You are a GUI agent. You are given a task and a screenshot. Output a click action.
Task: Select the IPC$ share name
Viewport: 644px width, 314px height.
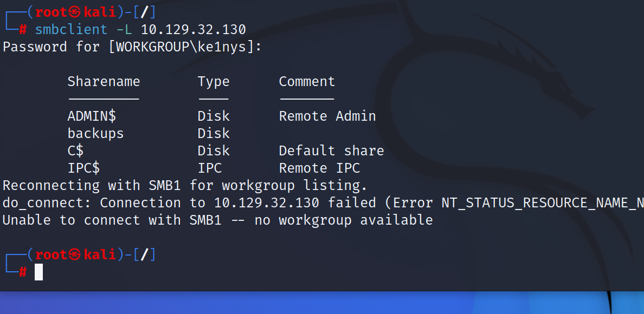[x=83, y=168]
